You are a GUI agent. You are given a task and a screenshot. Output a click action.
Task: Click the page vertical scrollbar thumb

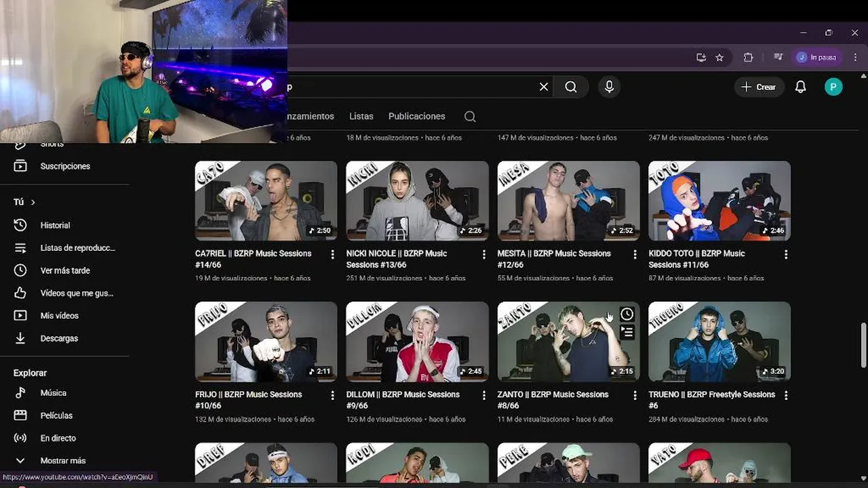tap(864, 346)
